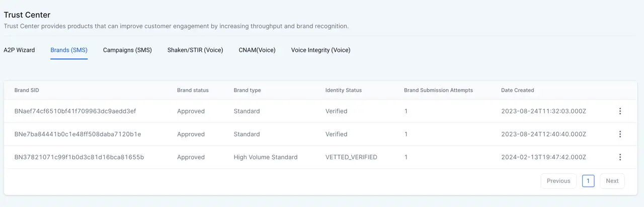Open the Campaigns (SMS) tab
This screenshot has width=644, height=207.
coord(127,50)
